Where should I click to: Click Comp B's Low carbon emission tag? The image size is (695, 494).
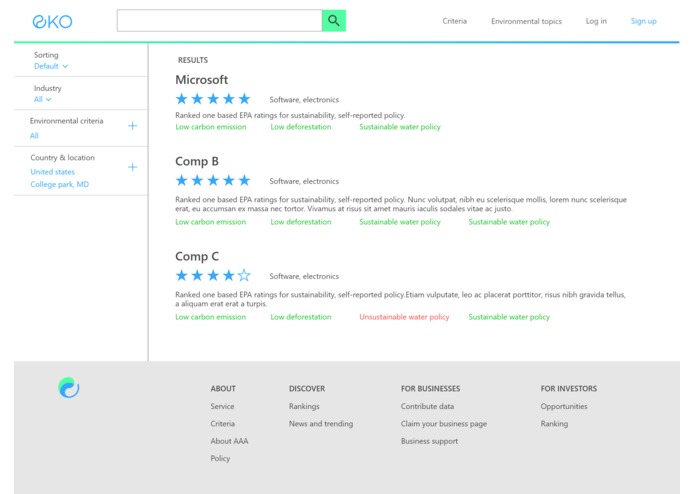pos(211,222)
